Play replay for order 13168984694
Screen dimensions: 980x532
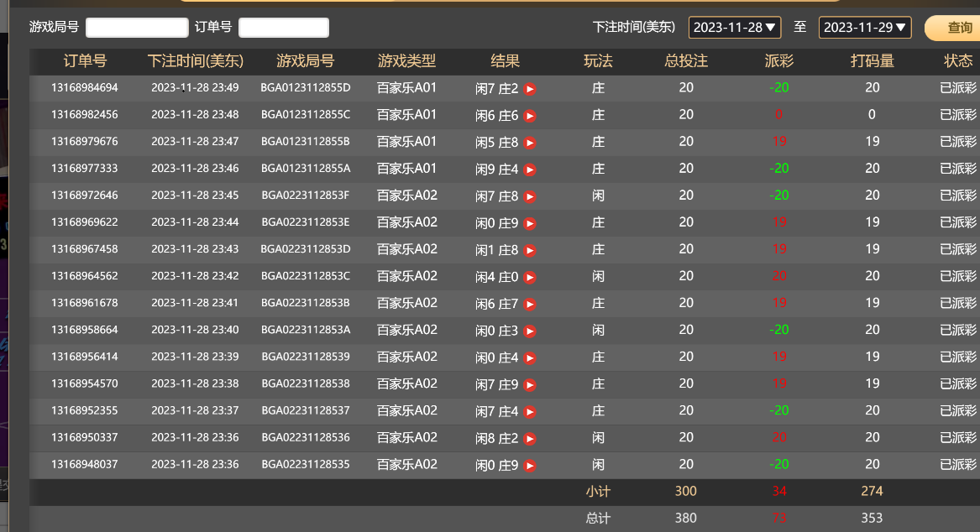point(530,89)
